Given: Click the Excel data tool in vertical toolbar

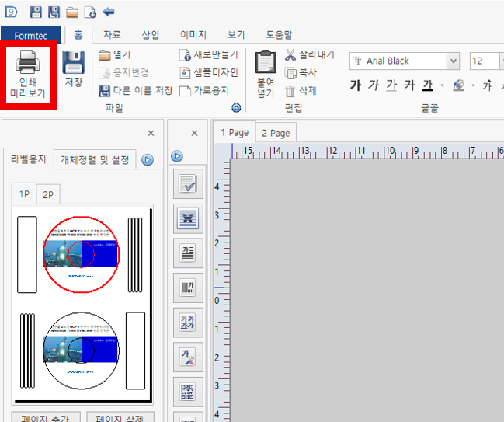Looking at the screenshot, I should click(x=187, y=218).
